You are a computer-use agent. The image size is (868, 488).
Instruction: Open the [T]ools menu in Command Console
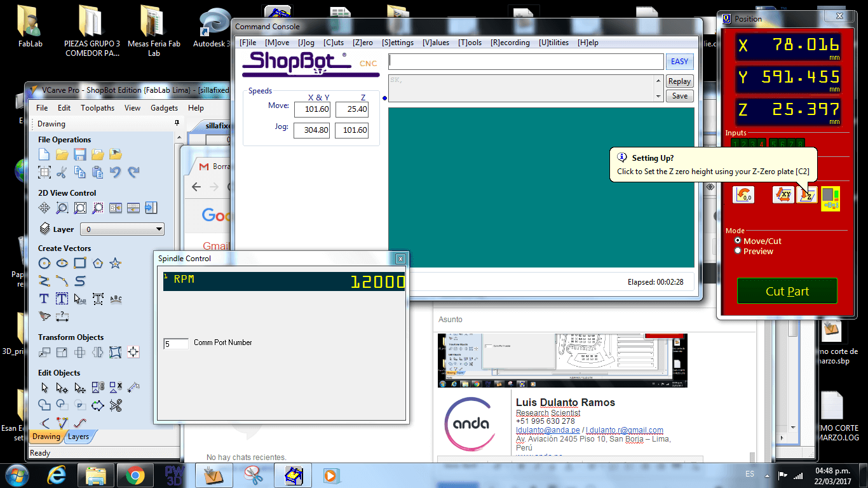tap(470, 43)
